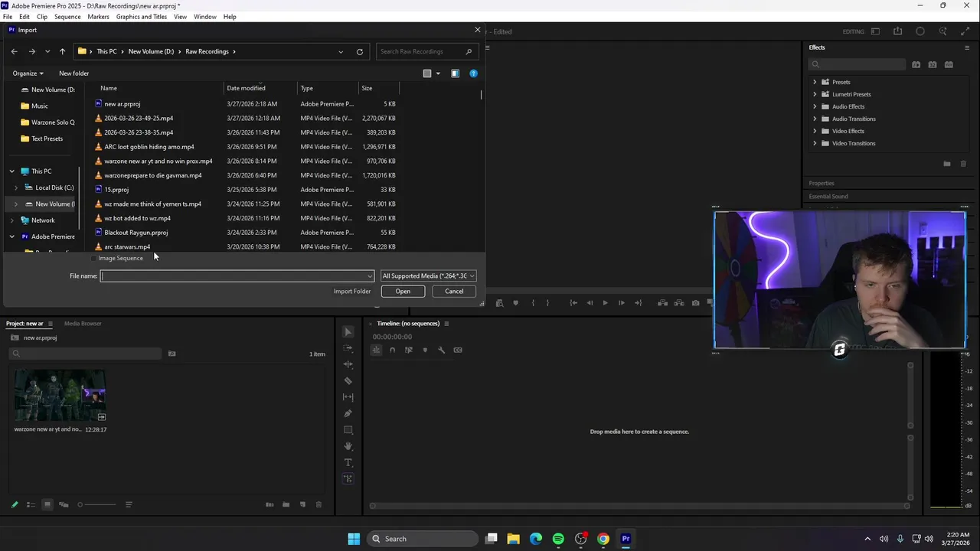Toggle Snap in Timeline magnet icon

392,350
